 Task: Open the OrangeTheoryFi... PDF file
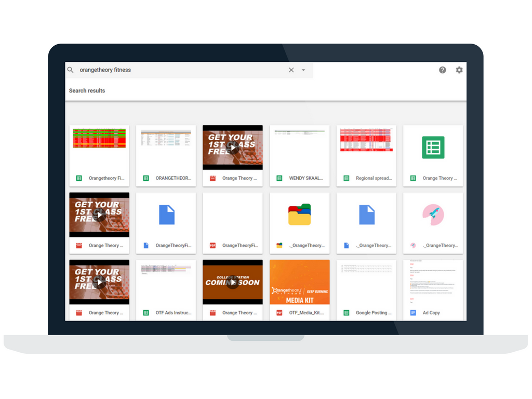point(233,223)
